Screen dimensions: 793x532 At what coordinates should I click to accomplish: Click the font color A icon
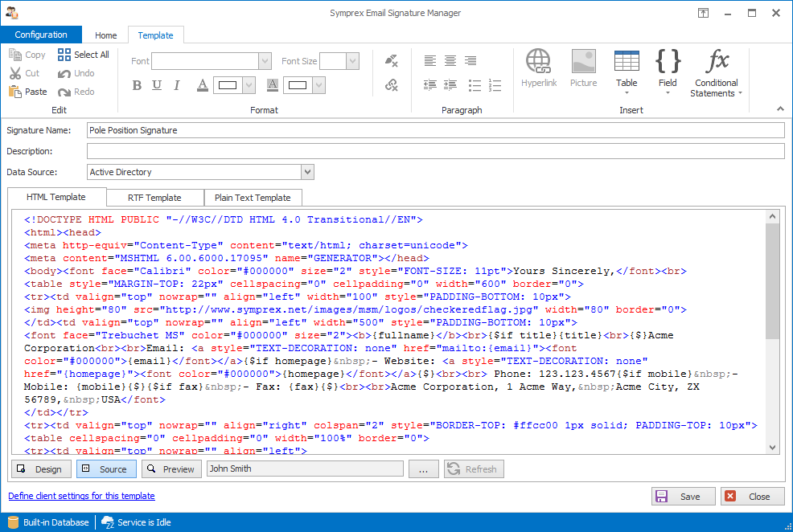click(203, 85)
